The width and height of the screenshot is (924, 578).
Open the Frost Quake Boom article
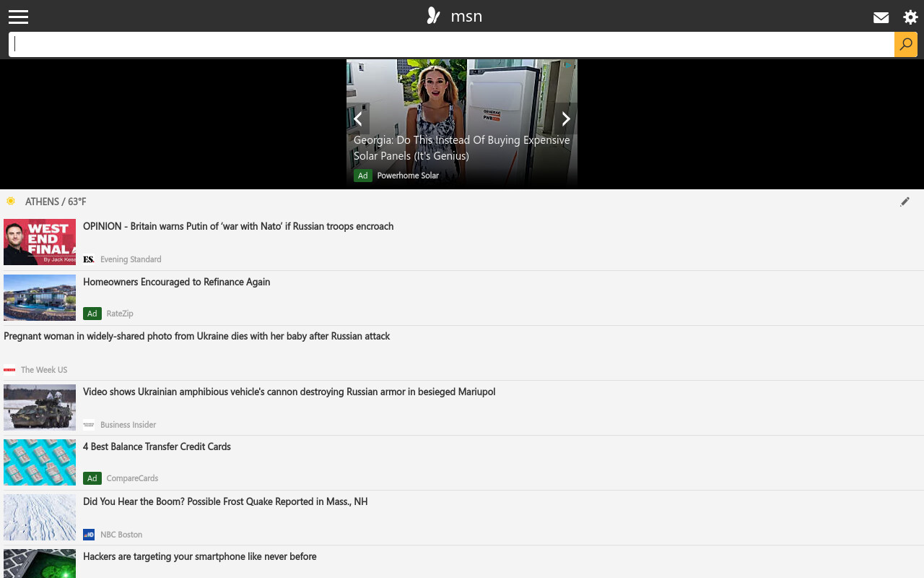(225, 501)
